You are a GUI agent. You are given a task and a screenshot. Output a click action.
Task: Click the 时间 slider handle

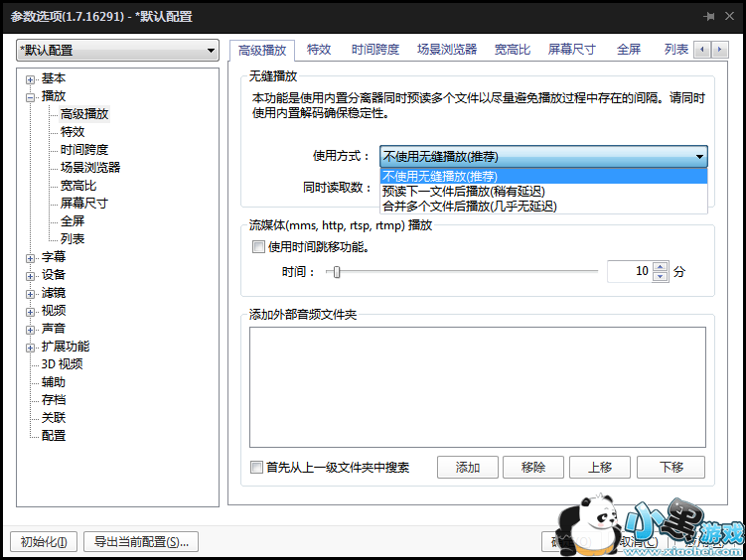(337, 272)
